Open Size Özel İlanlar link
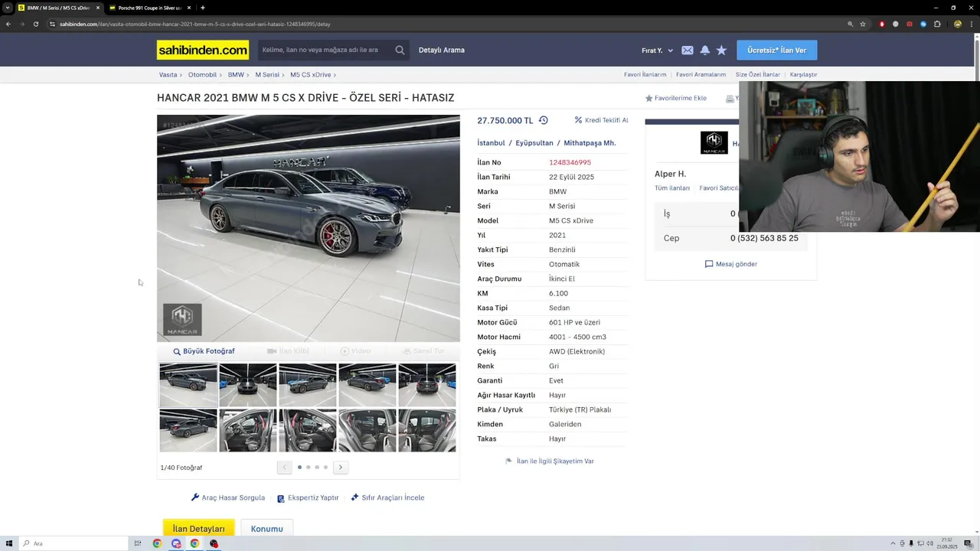Viewport: 980px width, 551px height. click(x=757, y=75)
